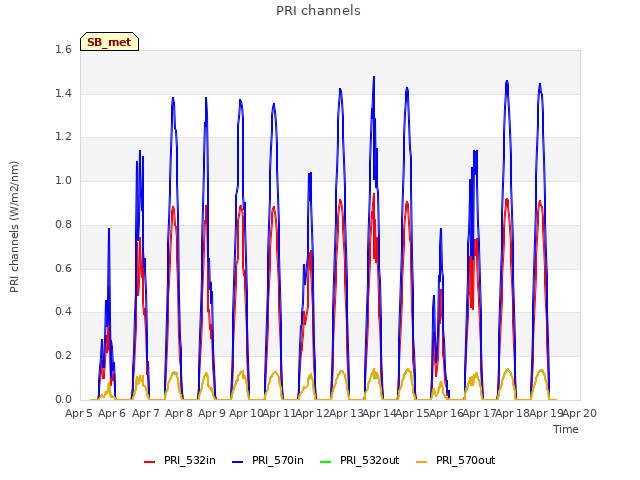
Task: Click the Apr 9 x-axis tick label
Action: [x=212, y=413]
